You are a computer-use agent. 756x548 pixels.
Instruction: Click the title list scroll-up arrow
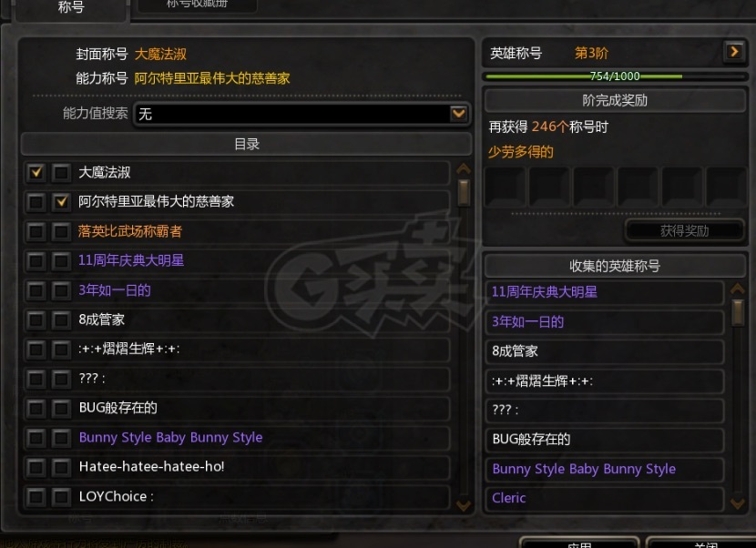pos(464,168)
